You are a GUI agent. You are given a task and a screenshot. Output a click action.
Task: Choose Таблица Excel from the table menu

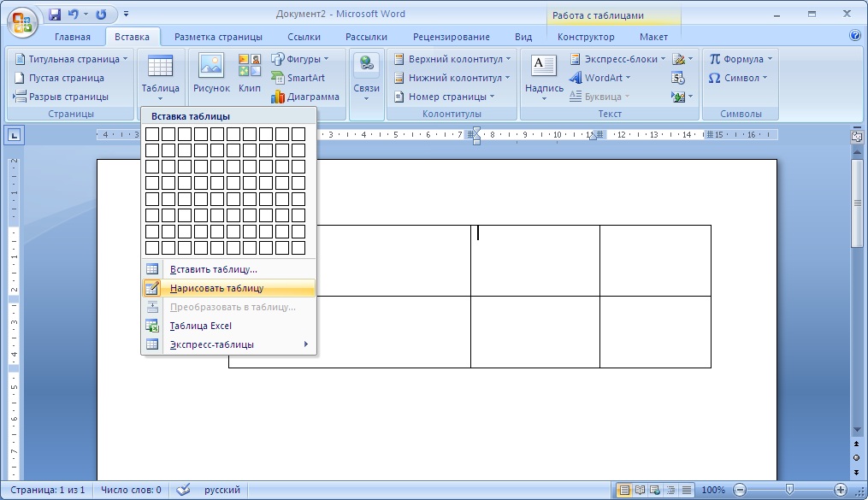[x=228, y=326]
